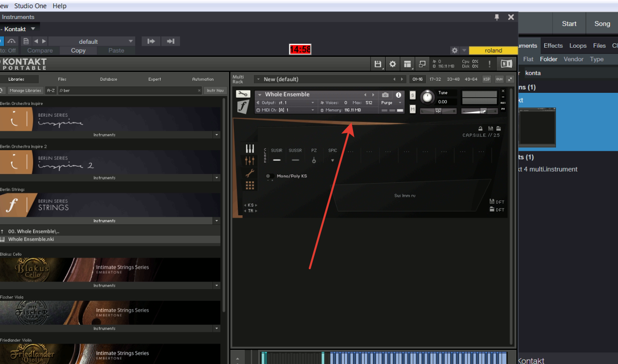Mute the Whole Ensemble instrument
The height and width of the screenshot is (364, 618).
[413, 109]
